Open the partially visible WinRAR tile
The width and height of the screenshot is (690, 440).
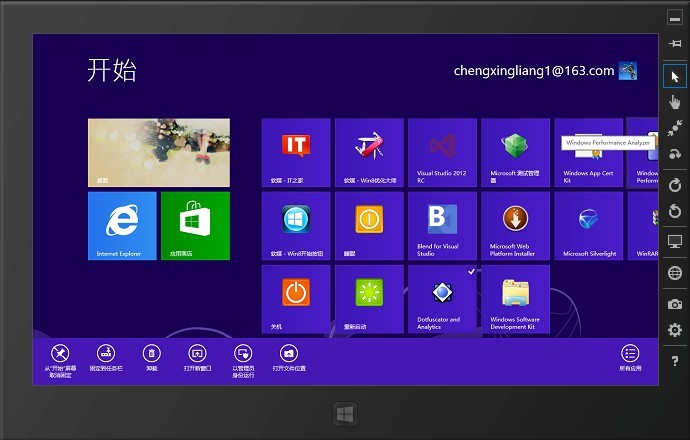[643, 226]
